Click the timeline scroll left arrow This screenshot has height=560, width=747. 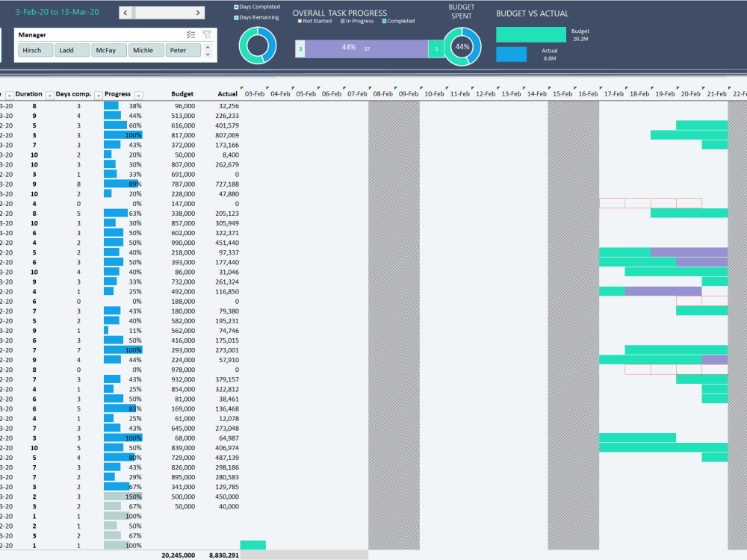click(x=125, y=13)
